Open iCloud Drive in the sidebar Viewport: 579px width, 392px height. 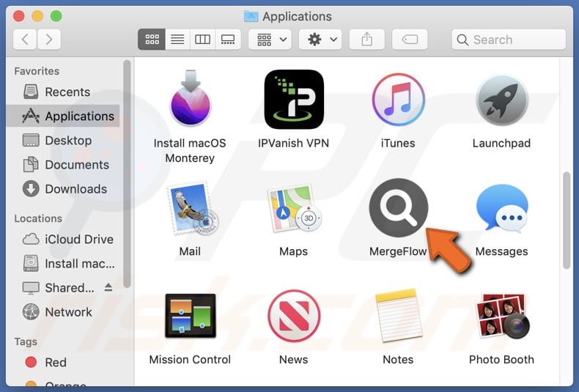[63, 239]
